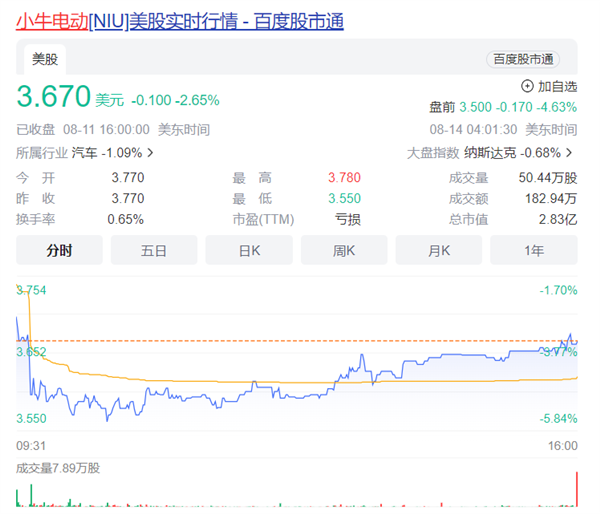Click the chart's -5.84% axis label

click(558, 418)
